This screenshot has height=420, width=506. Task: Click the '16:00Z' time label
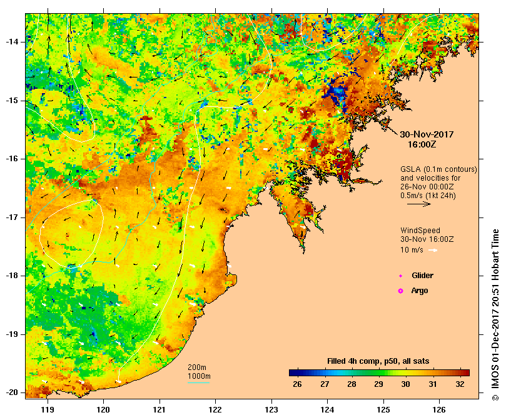(x=422, y=144)
